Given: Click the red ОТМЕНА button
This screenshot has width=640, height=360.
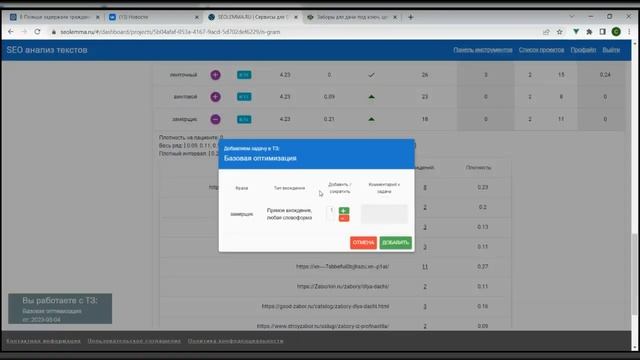Looking at the screenshot, I should [x=363, y=242].
